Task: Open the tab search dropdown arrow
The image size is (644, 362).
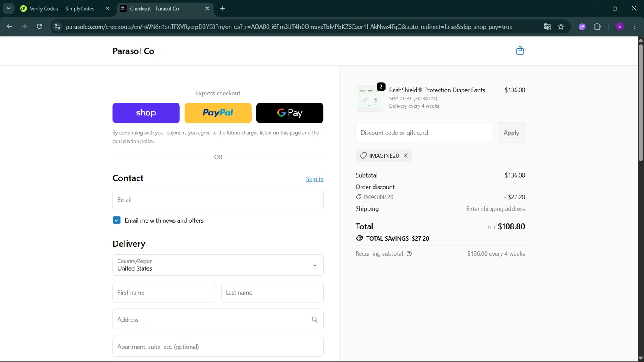Action: pyautogui.click(x=9, y=9)
